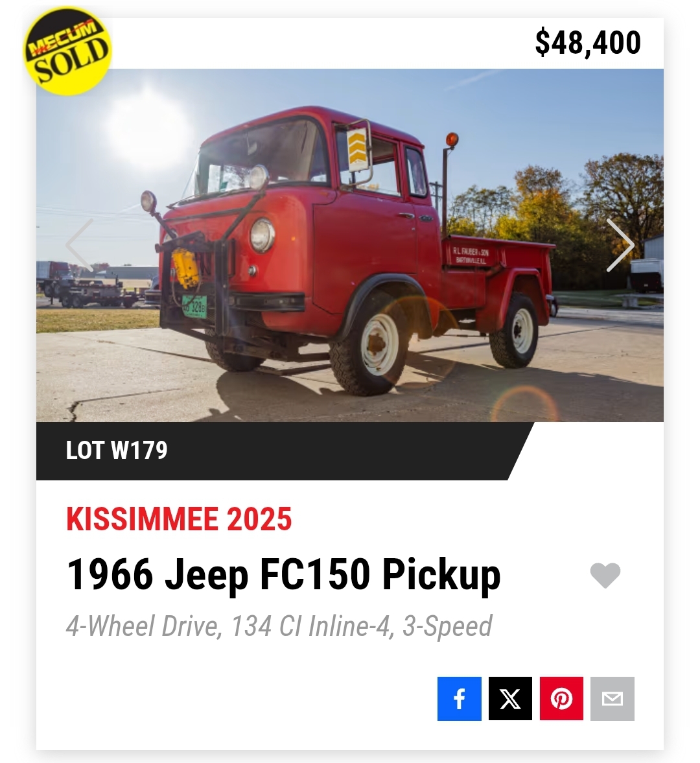Click the $48,400 sold price
Screen dimensions: 700x763
pyautogui.click(x=588, y=43)
